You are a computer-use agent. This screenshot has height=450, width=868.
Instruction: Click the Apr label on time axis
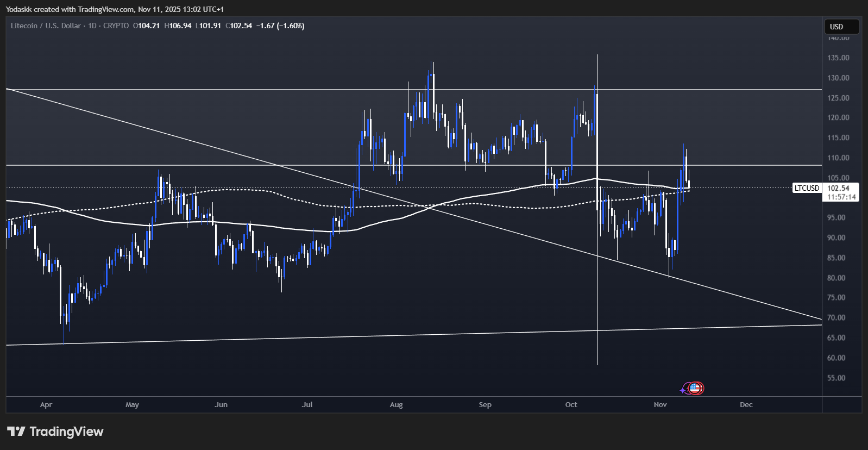coord(46,405)
